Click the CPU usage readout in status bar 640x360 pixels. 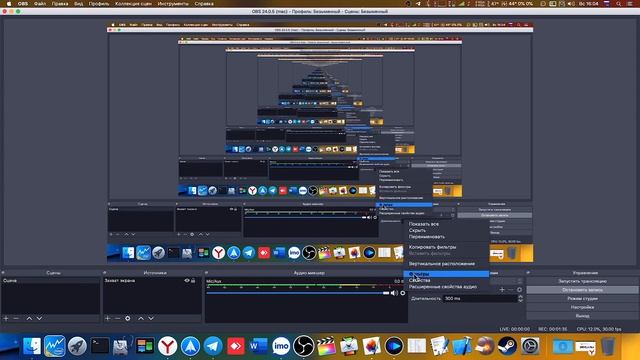coord(599,329)
